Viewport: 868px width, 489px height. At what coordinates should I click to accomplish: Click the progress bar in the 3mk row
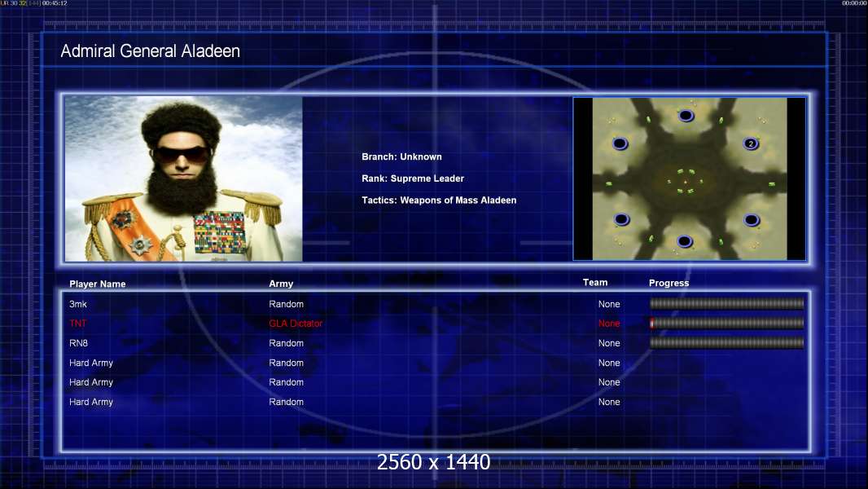click(727, 303)
